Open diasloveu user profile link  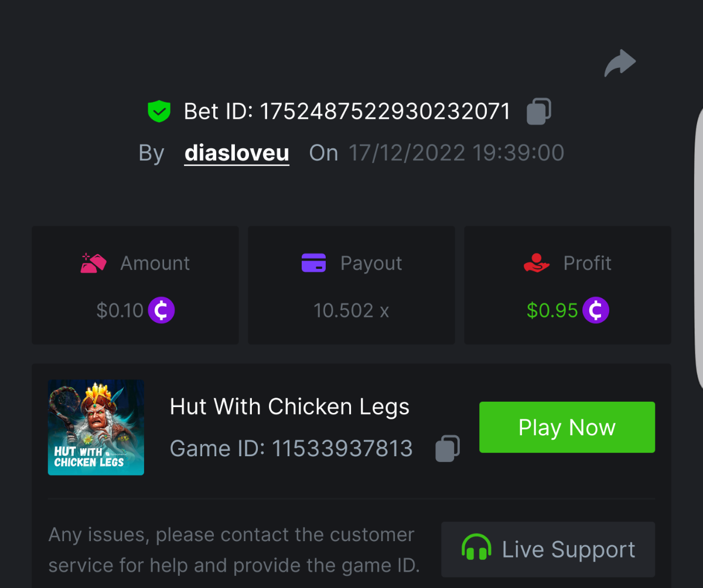point(237,153)
